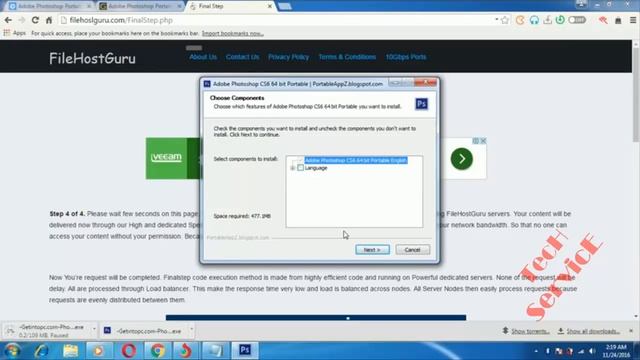Click the volume speaker tray icon
This screenshot has height=360, width=640.
[592, 351]
